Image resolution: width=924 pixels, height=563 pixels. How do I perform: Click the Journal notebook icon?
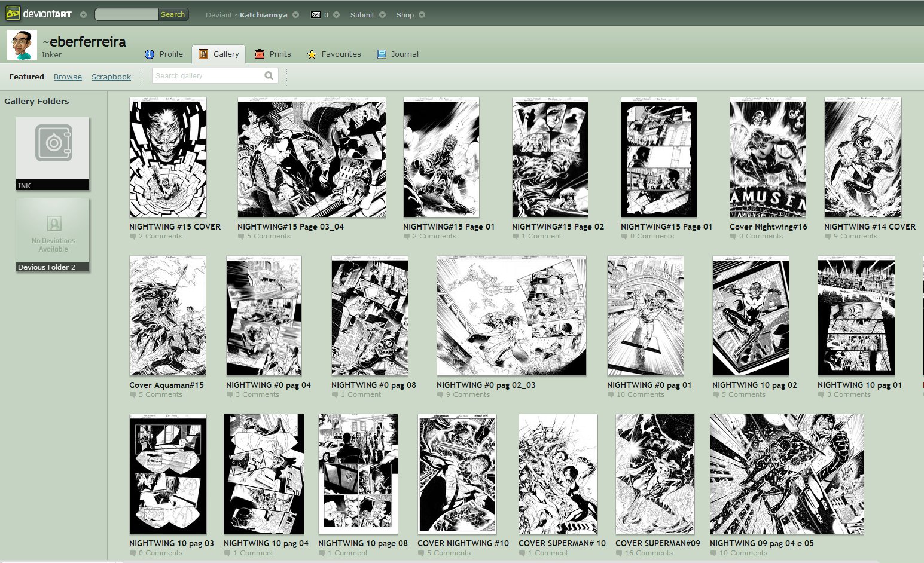coord(382,54)
